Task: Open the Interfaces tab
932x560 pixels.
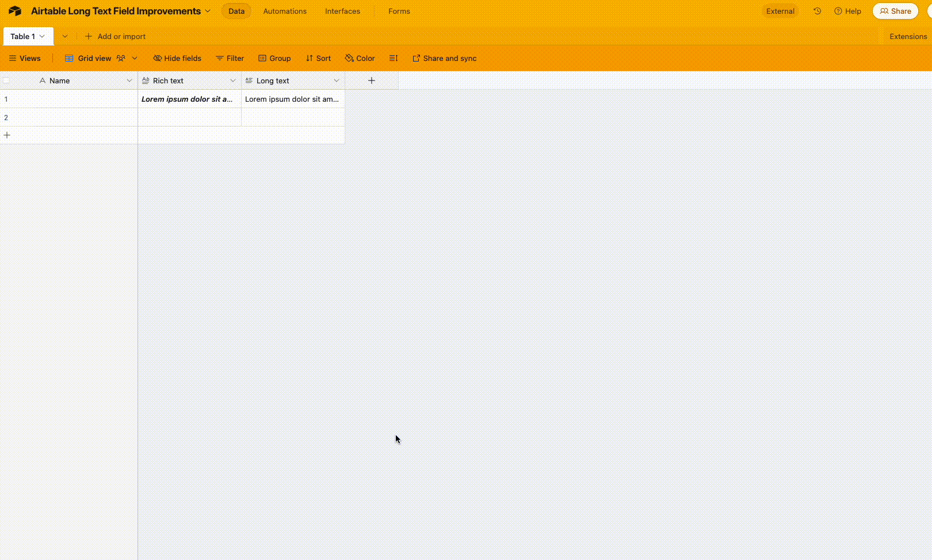Action: [x=342, y=11]
